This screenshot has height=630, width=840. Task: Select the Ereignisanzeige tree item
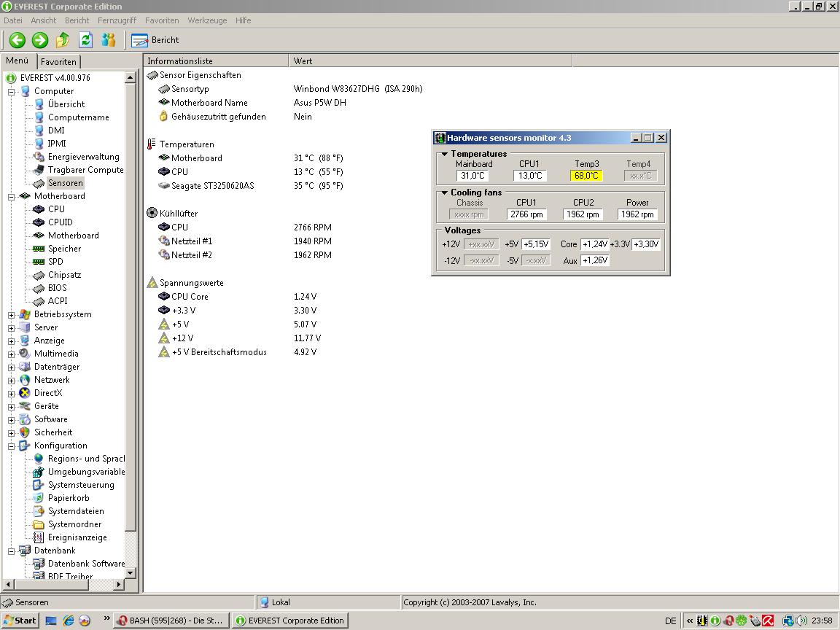coord(77,537)
